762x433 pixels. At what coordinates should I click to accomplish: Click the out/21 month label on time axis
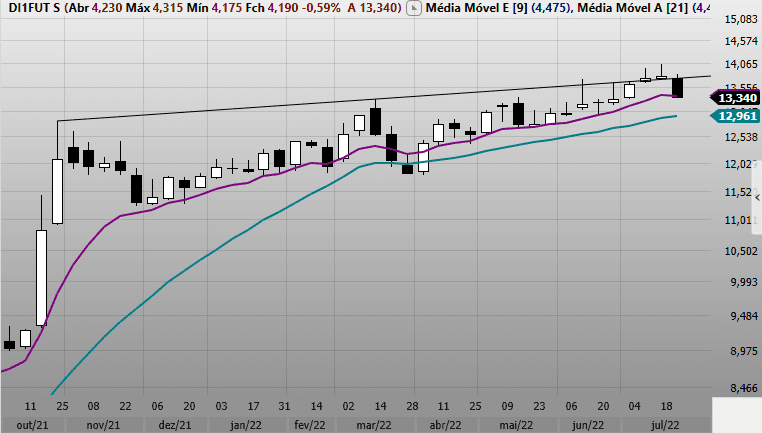[32, 425]
